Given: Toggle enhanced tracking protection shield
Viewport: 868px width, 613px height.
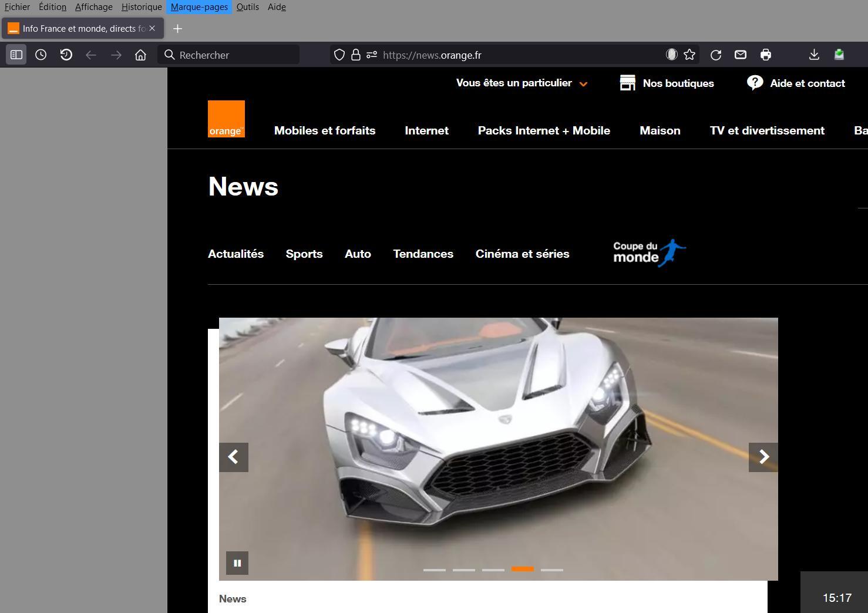Looking at the screenshot, I should [x=339, y=55].
